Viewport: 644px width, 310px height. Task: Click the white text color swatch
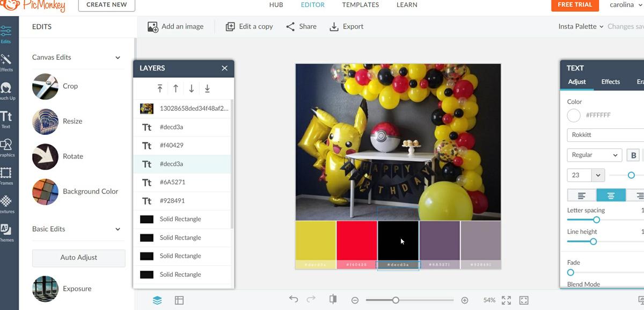pos(574,115)
